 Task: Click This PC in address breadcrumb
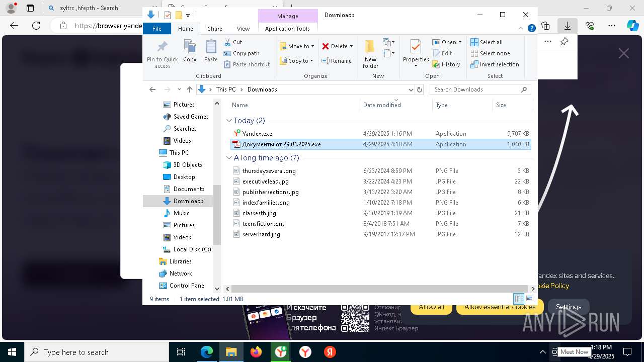pyautogui.click(x=225, y=89)
